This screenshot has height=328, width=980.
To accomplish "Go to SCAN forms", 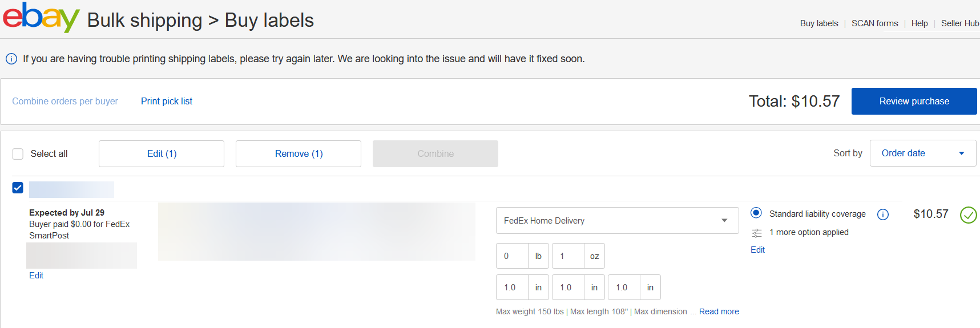I will (874, 23).
